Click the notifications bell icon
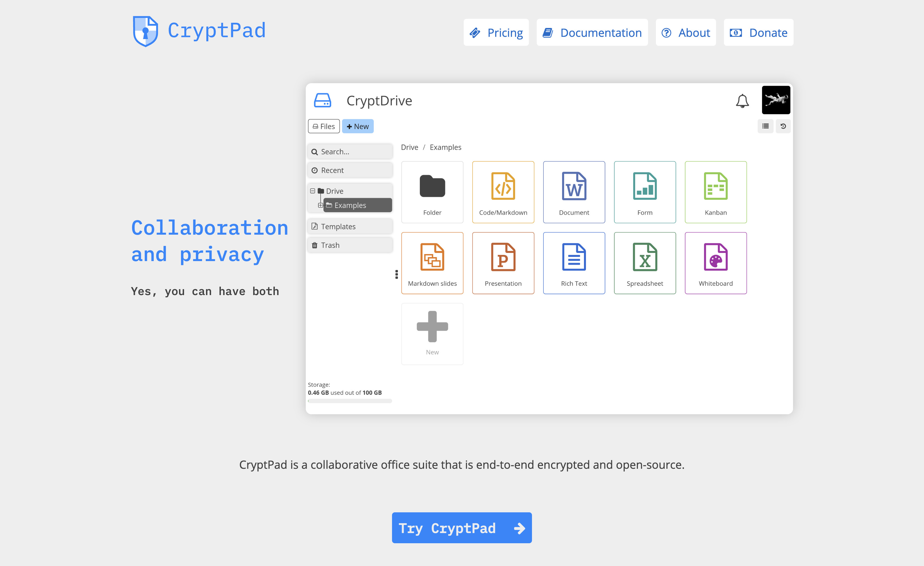The height and width of the screenshot is (566, 924). point(742,101)
